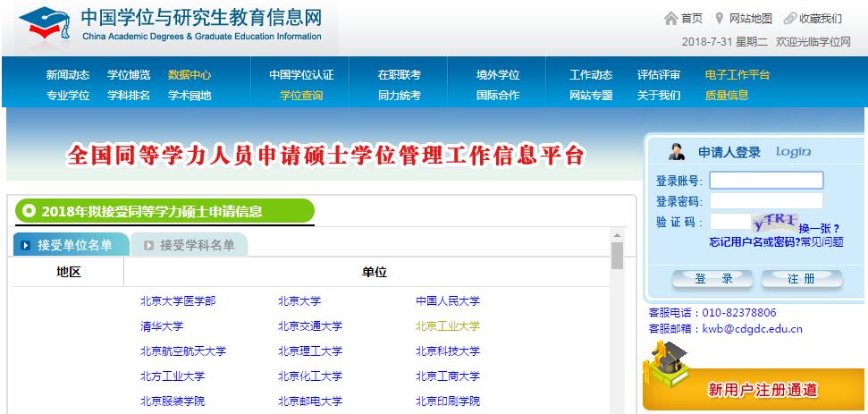Open the 数据中心 navigation menu
The width and height of the screenshot is (868, 414).
point(190,75)
